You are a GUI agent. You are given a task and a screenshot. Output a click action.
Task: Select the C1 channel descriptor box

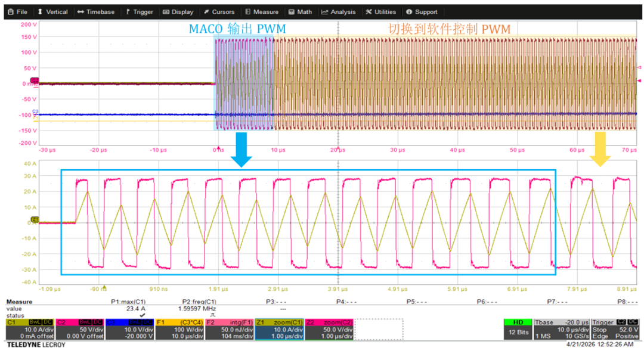(x=30, y=329)
